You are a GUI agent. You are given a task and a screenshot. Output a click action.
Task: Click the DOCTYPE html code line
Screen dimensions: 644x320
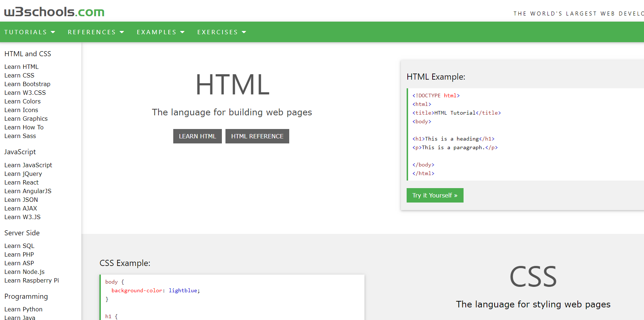(436, 95)
